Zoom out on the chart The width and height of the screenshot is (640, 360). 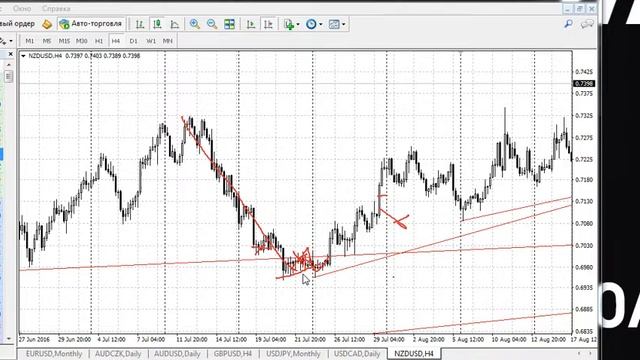click(x=212, y=24)
